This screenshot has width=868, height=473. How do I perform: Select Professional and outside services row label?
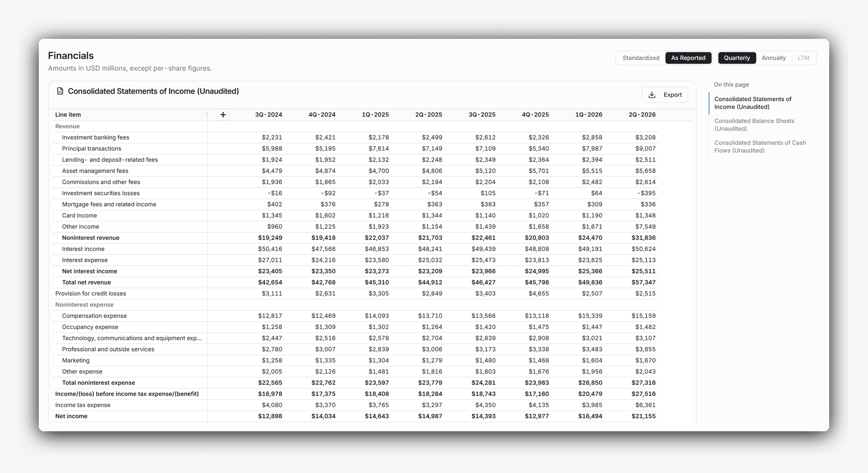(108, 349)
